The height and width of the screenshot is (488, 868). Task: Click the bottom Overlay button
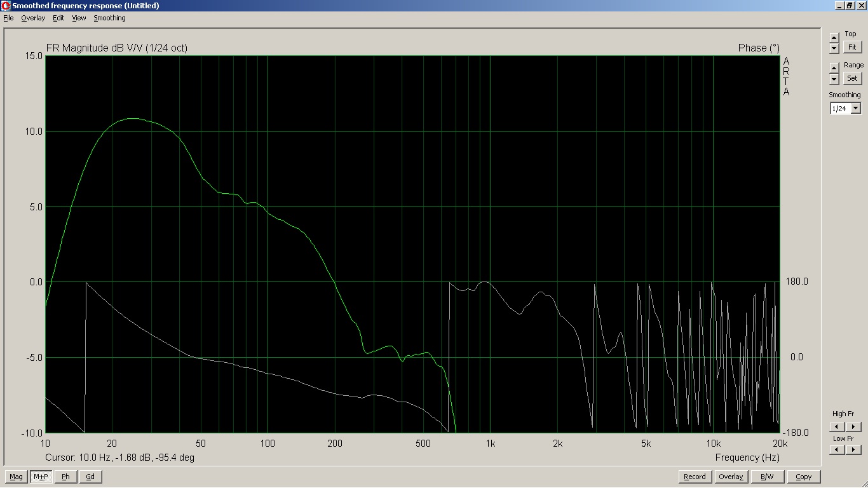(x=731, y=477)
